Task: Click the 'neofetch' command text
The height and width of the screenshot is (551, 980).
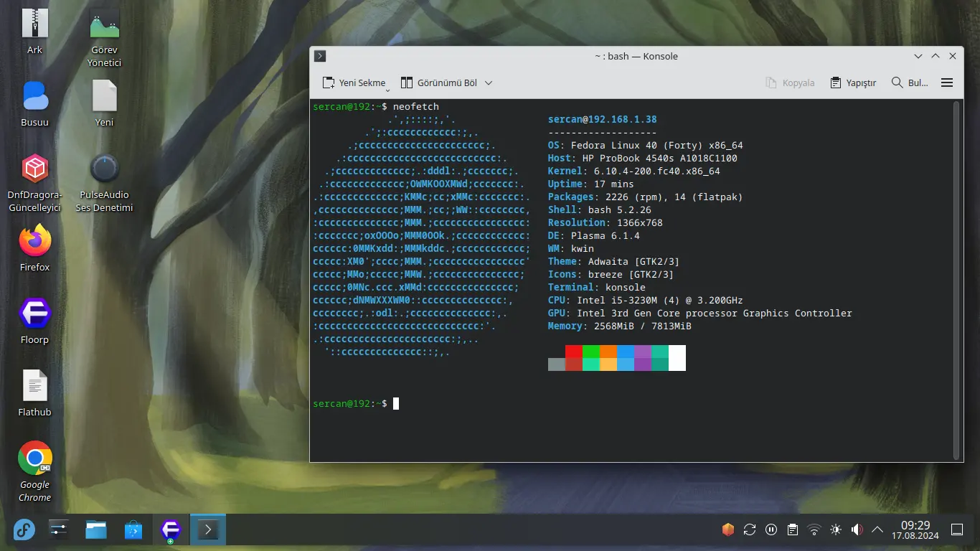Action: tap(416, 107)
